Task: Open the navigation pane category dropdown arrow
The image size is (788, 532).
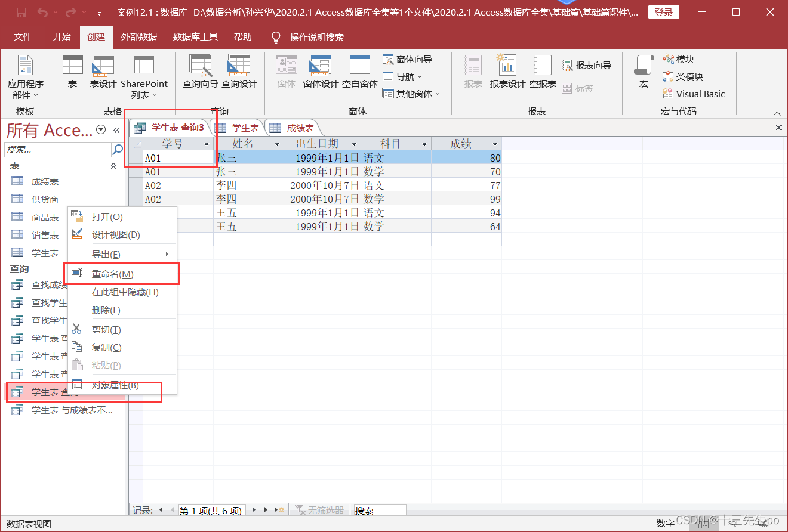Action: point(101,129)
